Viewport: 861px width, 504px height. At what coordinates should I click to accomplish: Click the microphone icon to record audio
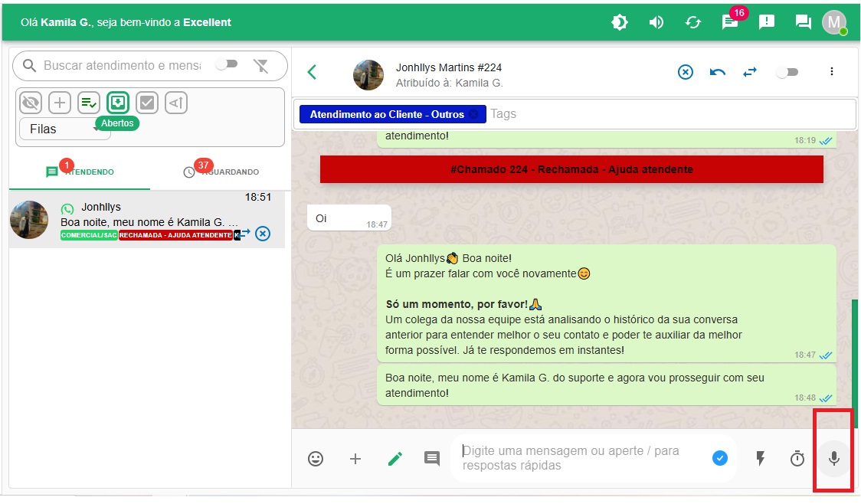coord(834,458)
